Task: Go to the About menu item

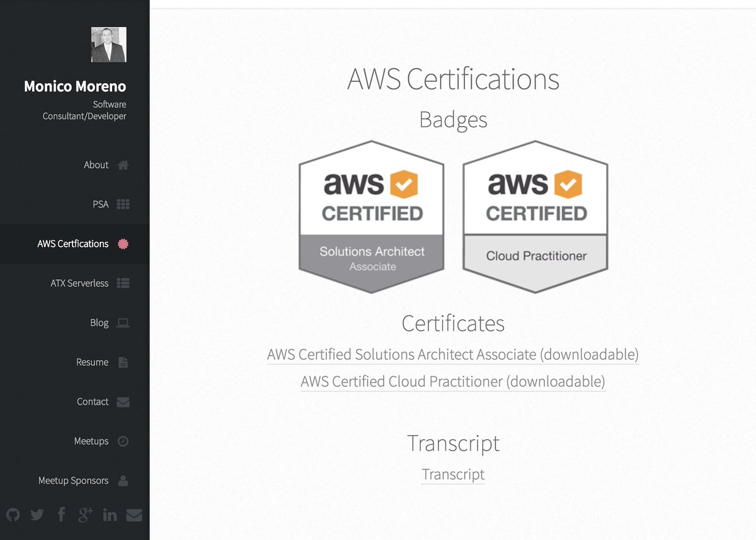Action: point(96,165)
